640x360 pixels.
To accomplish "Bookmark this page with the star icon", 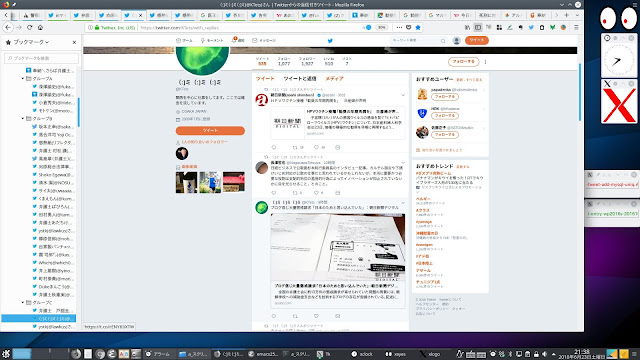I will coord(418,27).
